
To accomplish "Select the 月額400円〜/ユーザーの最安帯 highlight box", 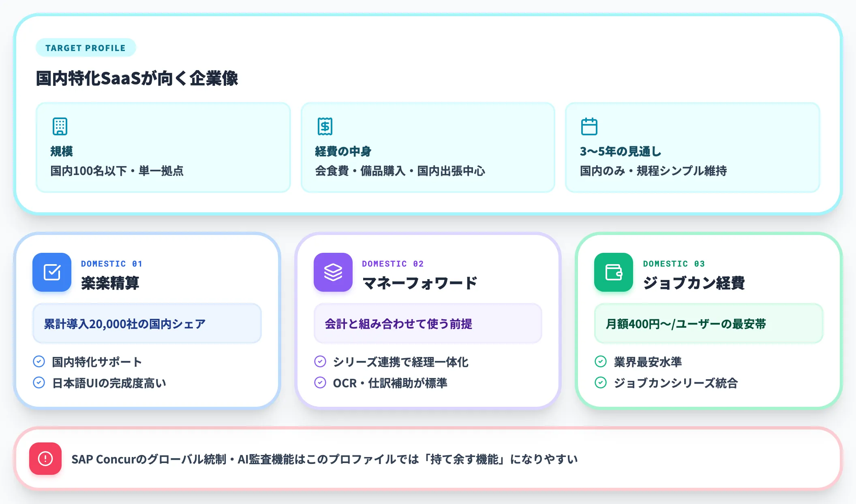I will [708, 323].
